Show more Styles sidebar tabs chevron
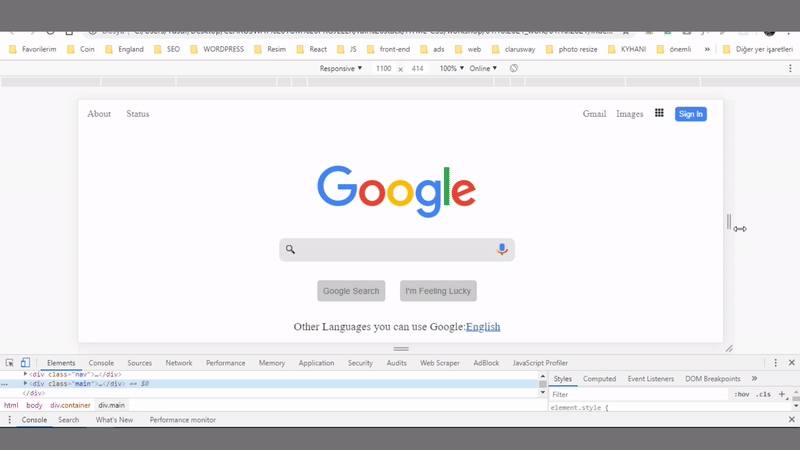This screenshot has height=450, width=800. coord(754,379)
